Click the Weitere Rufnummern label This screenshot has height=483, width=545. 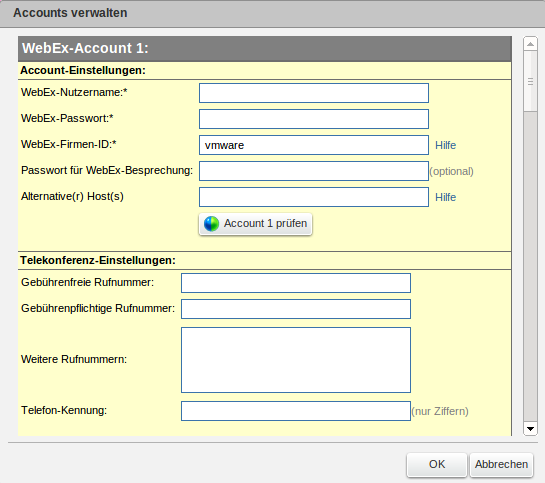tap(74, 359)
